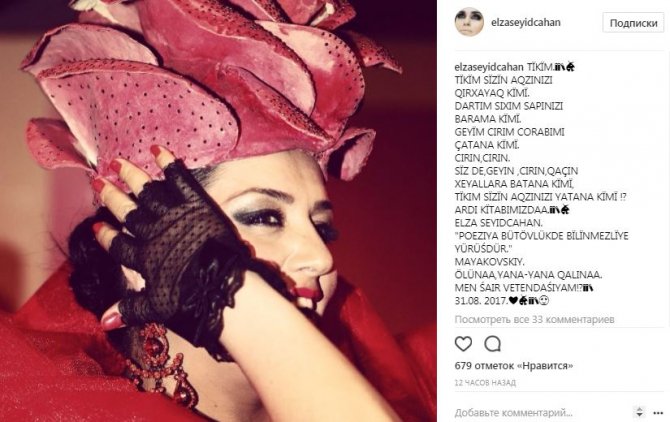
Task: Click the ARDI KİTABIMIZDAA caption line
Action: tap(502, 210)
